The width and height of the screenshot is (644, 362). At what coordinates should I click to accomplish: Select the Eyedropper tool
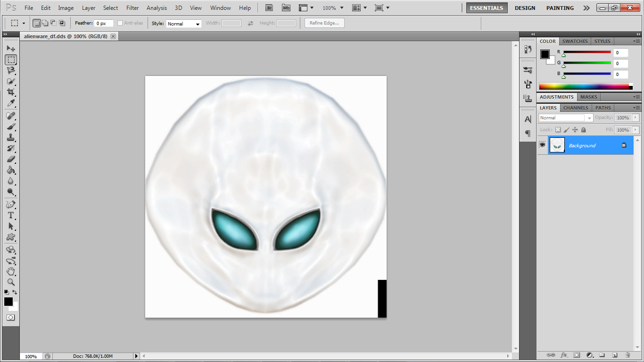coord(11,103)
